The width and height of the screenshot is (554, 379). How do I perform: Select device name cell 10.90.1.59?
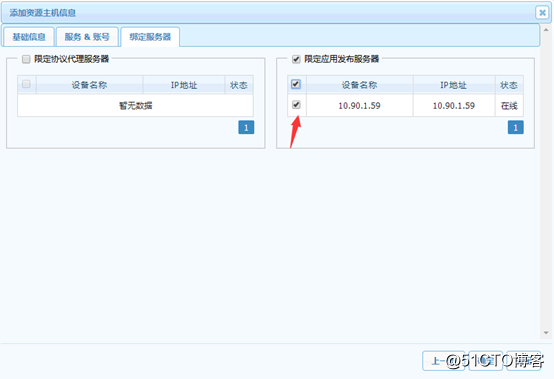point(359,105)
